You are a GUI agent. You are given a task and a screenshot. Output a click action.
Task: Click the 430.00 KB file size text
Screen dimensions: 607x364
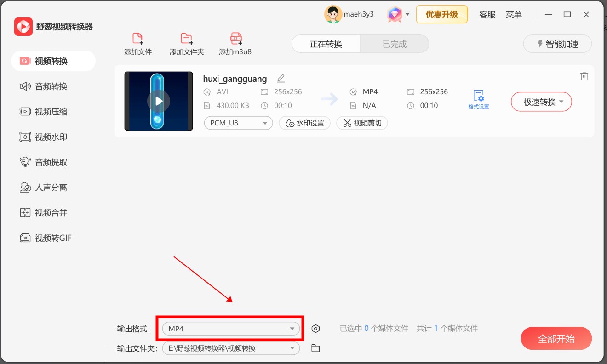(x=233, y=106)
